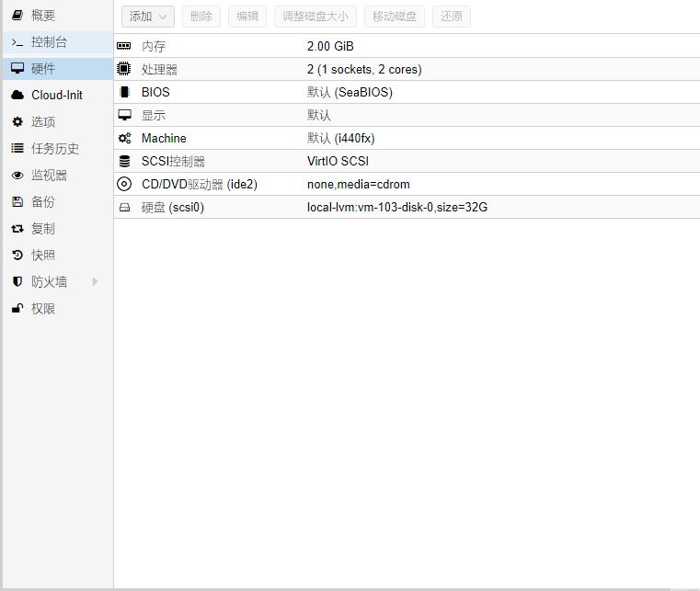Viewport: 700px width, 591px height.
Task: Click the 硬件 monitor icon in sidebar
Action: [17, 68]
